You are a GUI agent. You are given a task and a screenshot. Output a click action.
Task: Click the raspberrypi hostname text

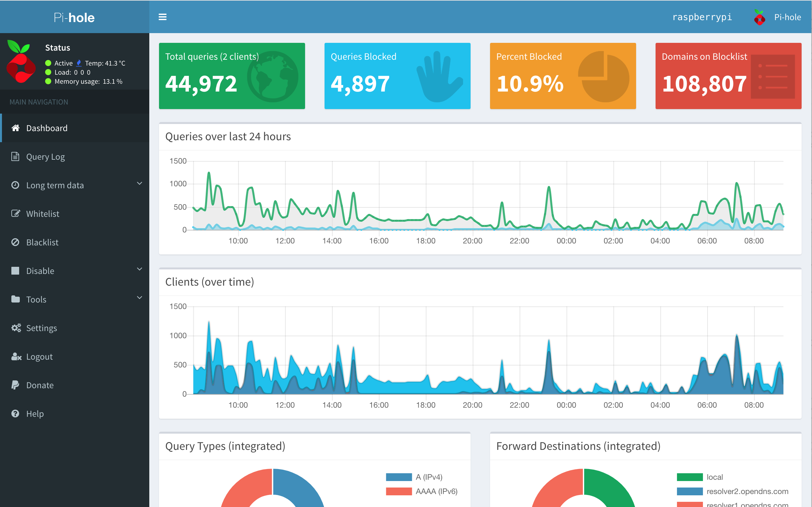(702, 17)
